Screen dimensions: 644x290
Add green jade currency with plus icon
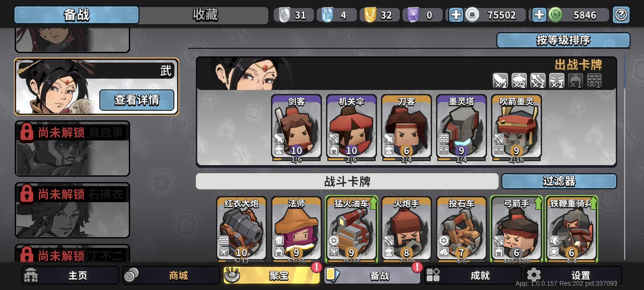(539, 15)
